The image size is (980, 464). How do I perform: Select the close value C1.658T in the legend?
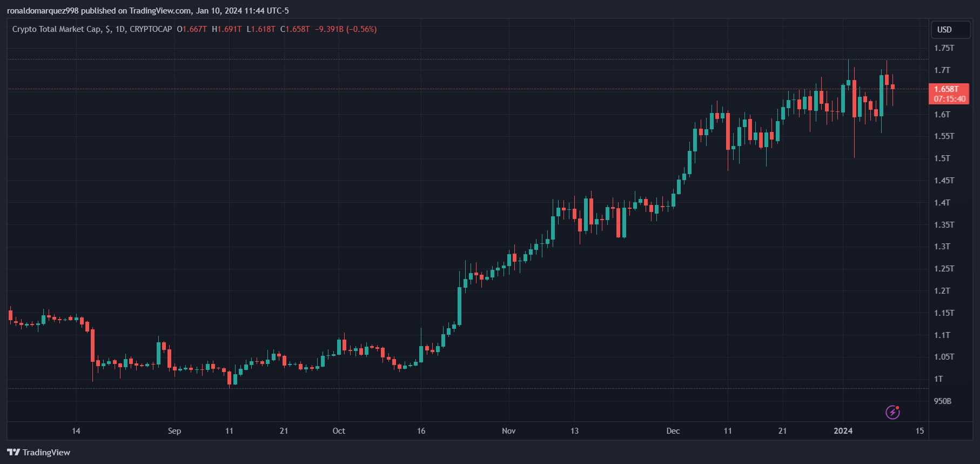[295, 29]
